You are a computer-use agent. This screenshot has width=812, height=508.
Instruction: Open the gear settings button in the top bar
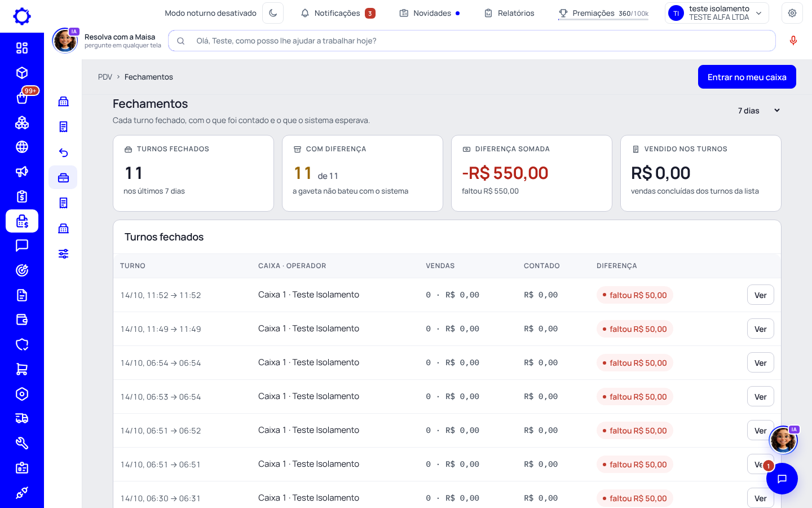pos(792,13)
